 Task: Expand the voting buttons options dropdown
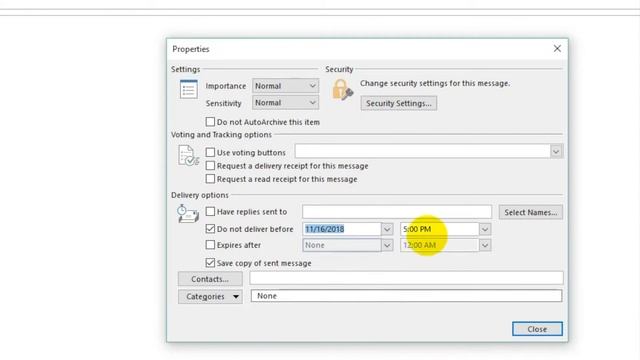coord(556,152)
